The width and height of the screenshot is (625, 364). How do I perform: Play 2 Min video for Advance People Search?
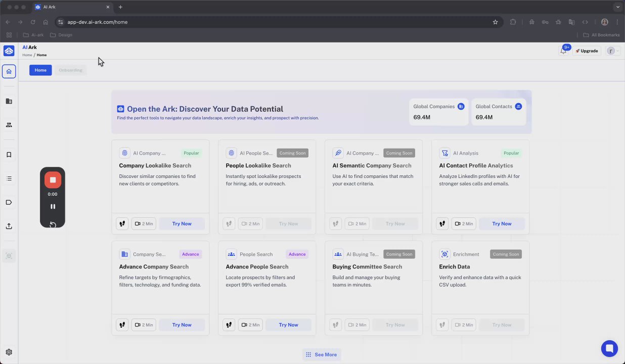coord(250,325)
